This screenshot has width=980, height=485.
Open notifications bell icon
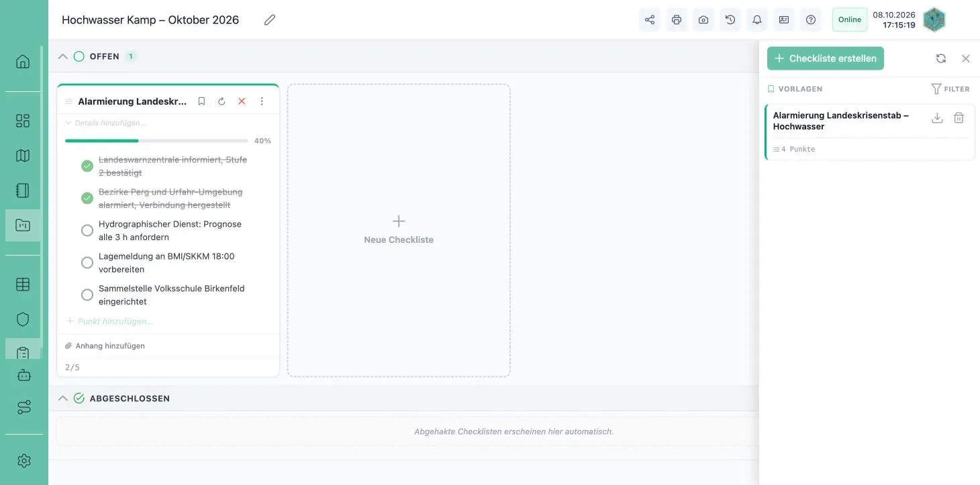[x=757, y=20]
